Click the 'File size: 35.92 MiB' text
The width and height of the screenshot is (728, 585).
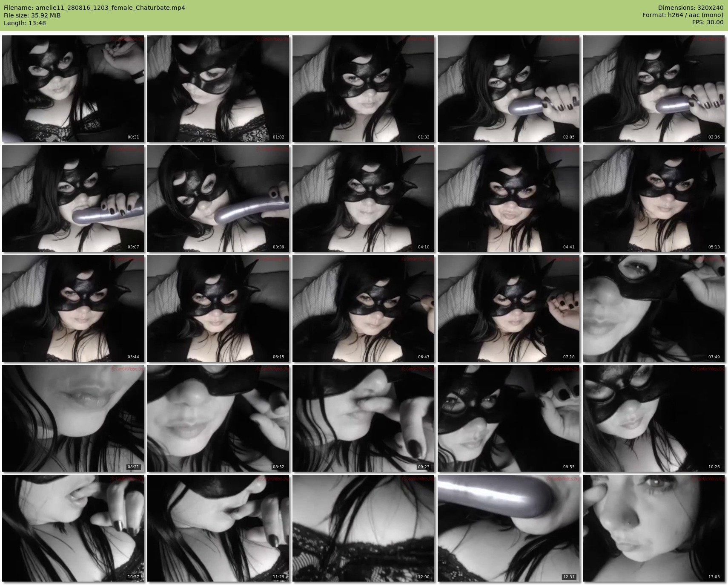(32, 15)
